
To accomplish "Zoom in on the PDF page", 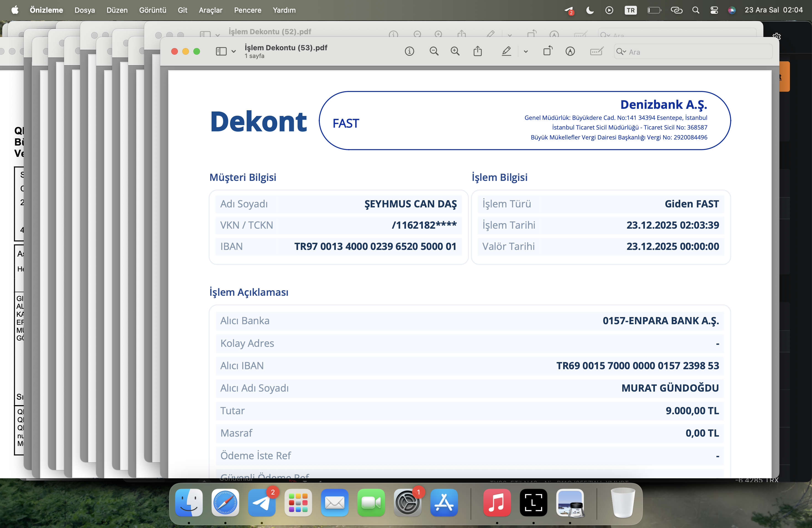I will pyautogui.click(x=455, y=52).
